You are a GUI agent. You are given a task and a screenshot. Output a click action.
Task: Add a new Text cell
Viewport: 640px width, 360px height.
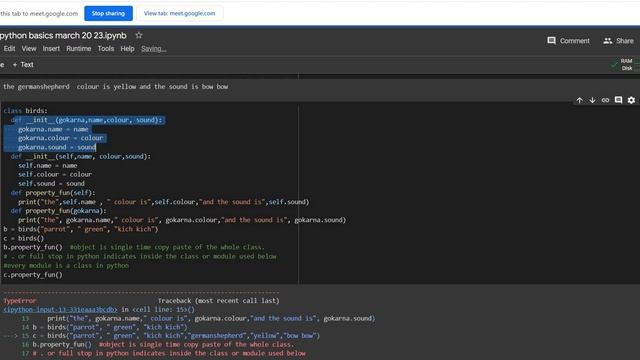(x=23, y=64)
